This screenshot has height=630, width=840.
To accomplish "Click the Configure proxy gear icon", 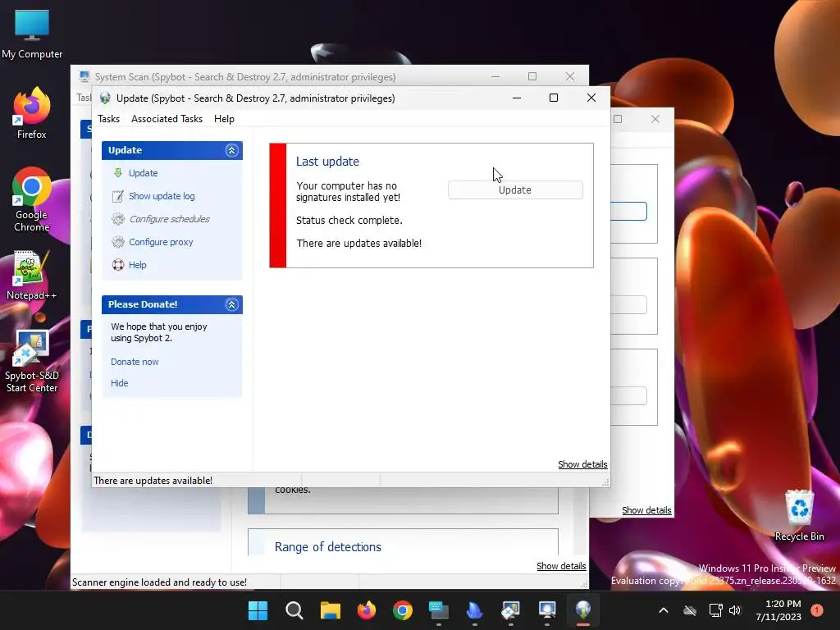I will [118, 242].
